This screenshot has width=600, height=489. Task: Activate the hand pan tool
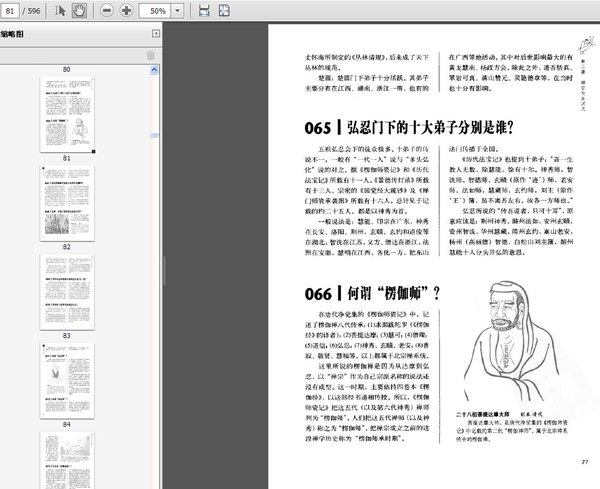tap(79, 11)
